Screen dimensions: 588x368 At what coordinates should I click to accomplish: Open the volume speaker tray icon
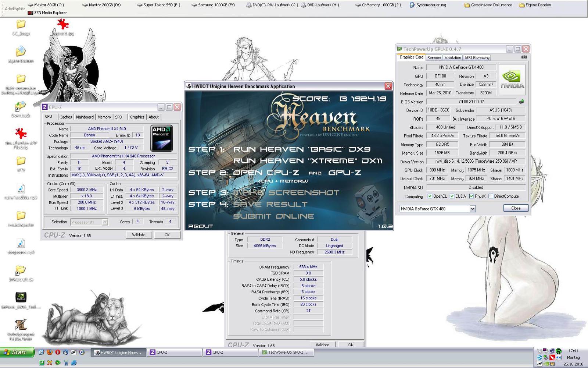(x=559, y=357)
